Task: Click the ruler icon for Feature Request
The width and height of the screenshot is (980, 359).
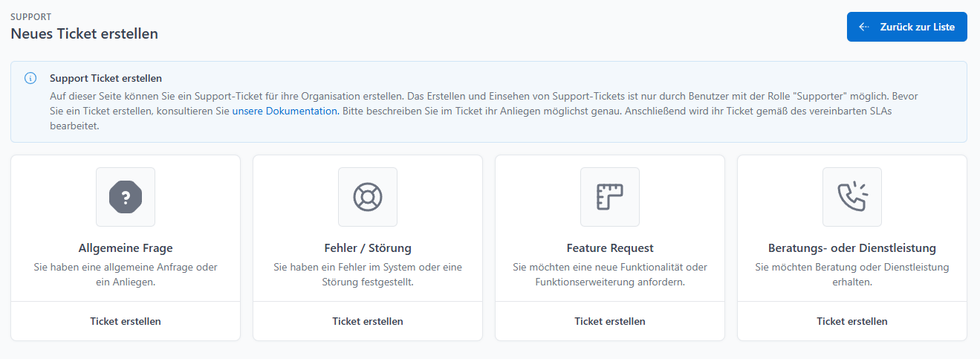Action: pos(610,197)
